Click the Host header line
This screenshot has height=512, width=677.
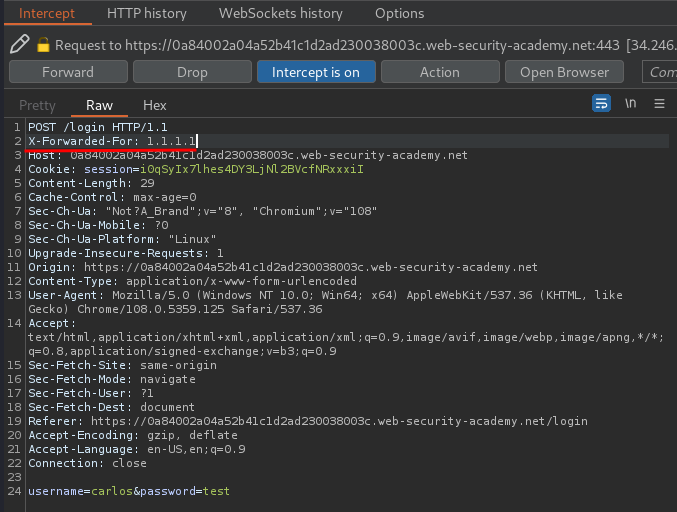point(248,155)
